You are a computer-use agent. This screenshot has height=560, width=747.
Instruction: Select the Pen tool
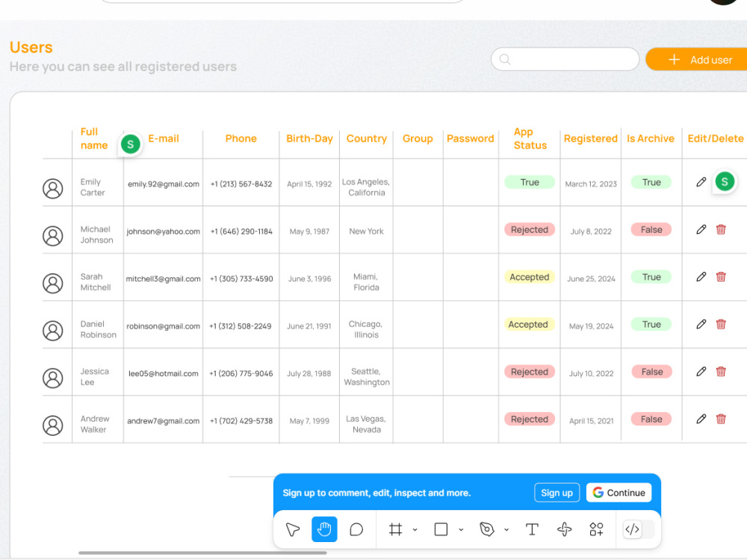click(486, 529)
